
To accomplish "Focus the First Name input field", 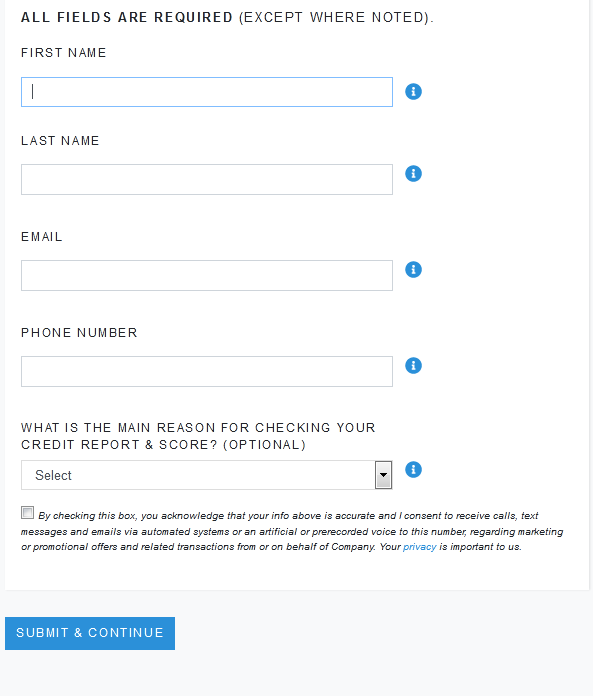I will pyautogui.click(x=207, y=92).
